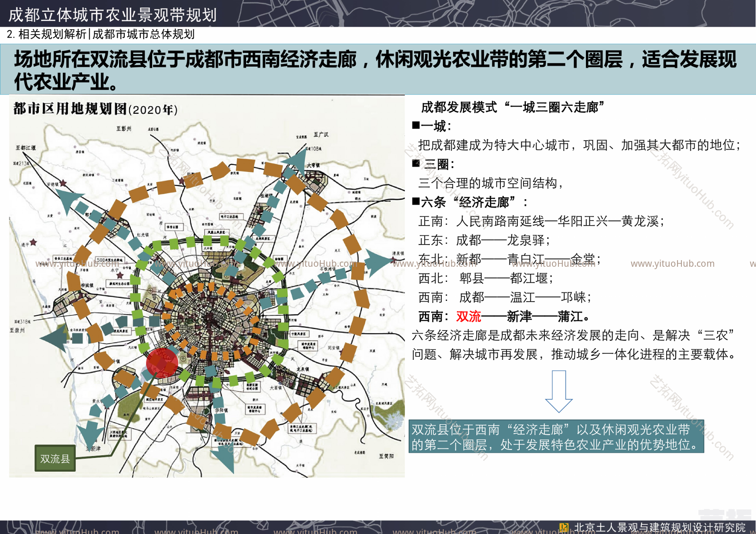This screenshot has width=756, height=534.
Task: Click the corridor line 西北: 郫县—都江堰
Action: coord(486,278)
